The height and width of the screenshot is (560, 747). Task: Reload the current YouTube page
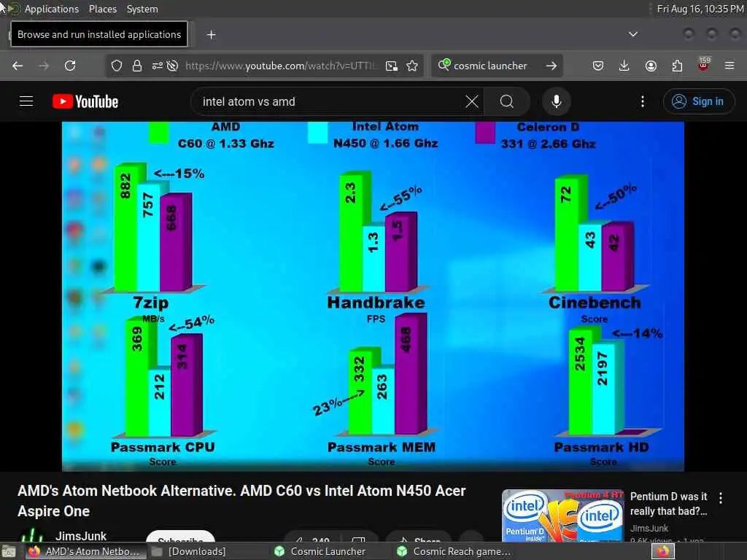coord(70,66)
